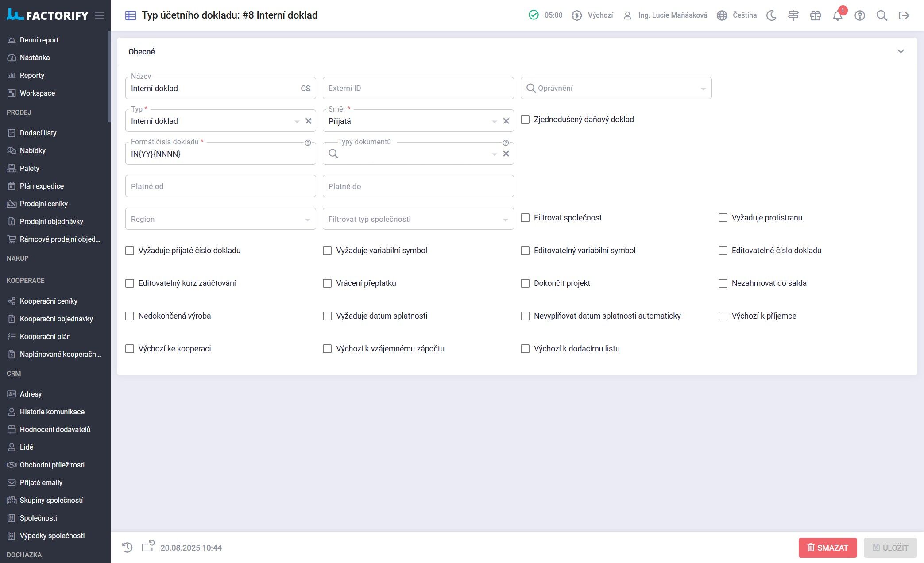
Task: Clear the Typ field with X icon
Action: click(x=308, y=121)
